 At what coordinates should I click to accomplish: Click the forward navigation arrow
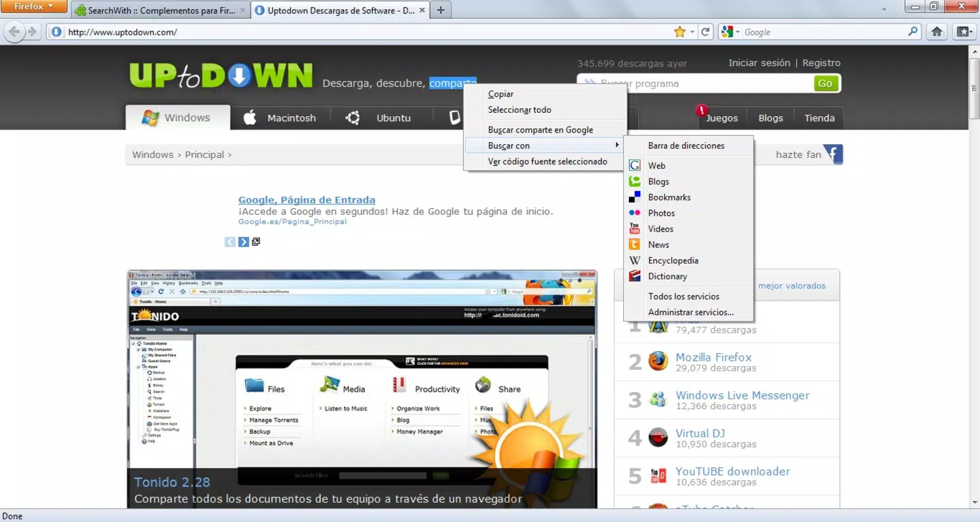(32, 31)
